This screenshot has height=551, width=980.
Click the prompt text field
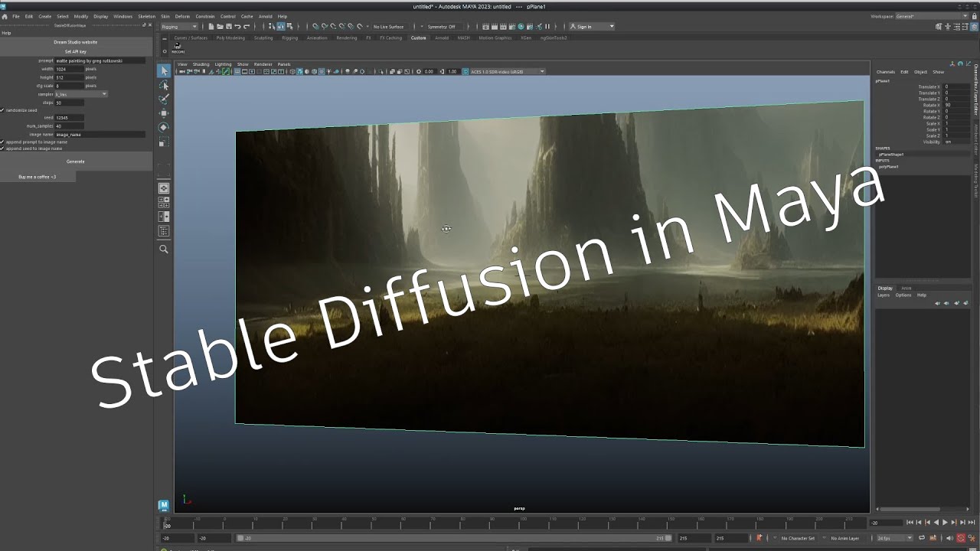(x=100, y=60)
